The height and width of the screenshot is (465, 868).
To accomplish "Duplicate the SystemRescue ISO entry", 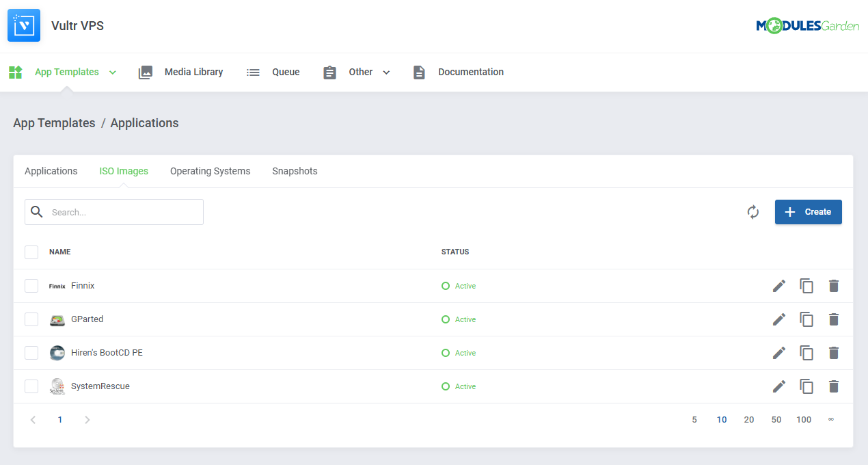I will click(806, 386).
